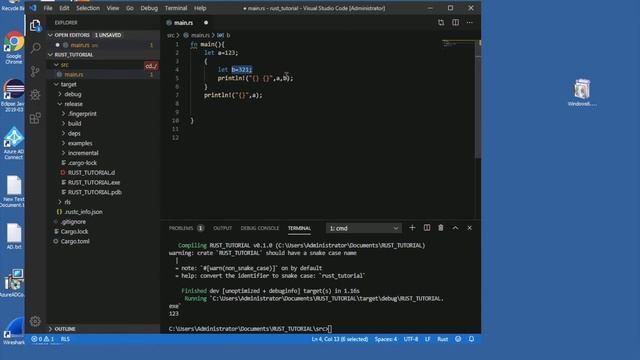Kill the terminal with trash icon
The image size is (640, 360).
441,228
